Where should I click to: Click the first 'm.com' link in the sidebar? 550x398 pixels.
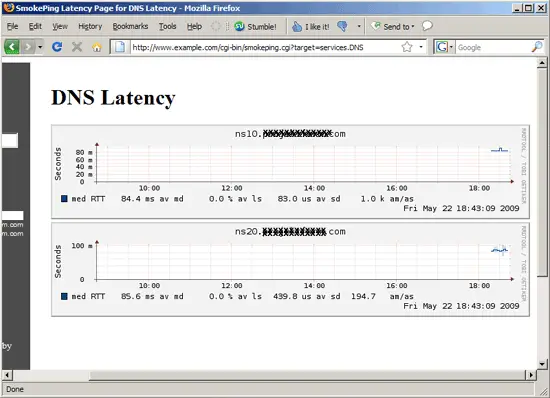point(13,224)
